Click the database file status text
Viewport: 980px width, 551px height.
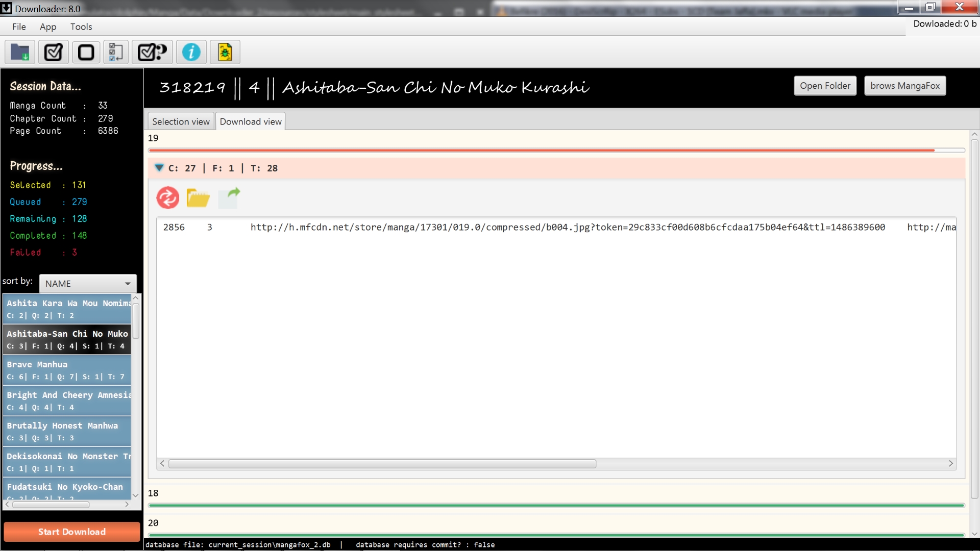pos(238,545)
